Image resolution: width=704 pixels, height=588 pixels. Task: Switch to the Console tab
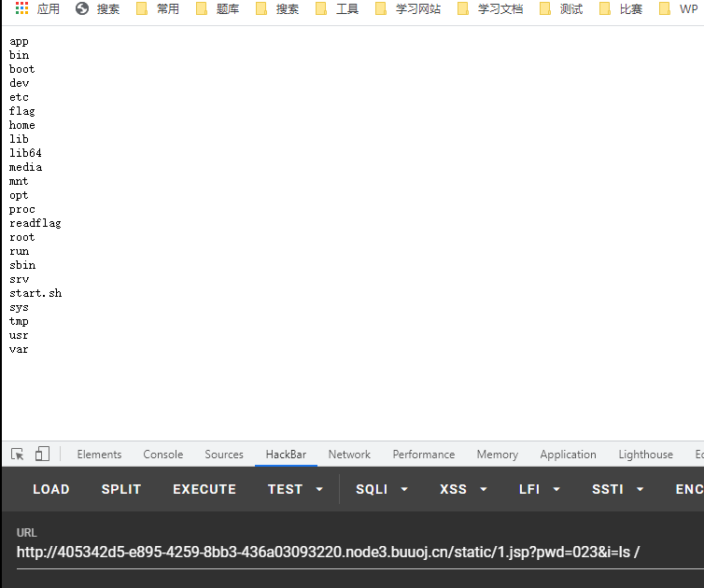pyautogui.click(x=163, y=455)
